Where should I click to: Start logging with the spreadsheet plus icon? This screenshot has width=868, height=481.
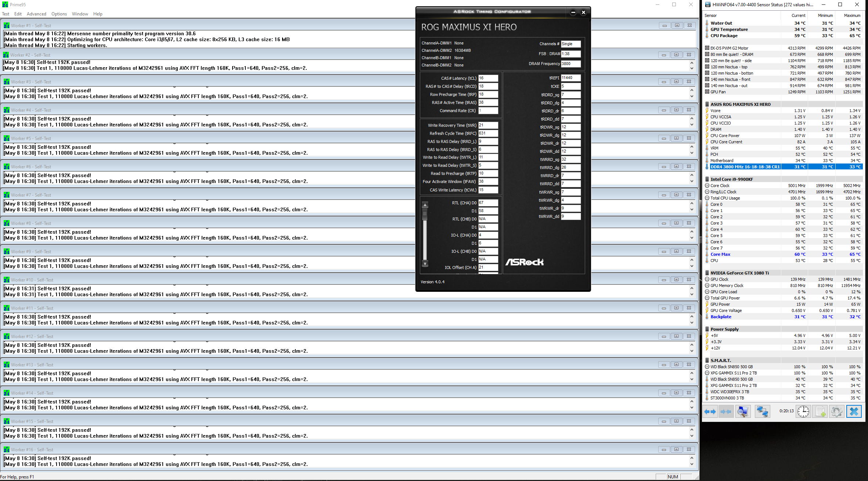pos(820,411)
